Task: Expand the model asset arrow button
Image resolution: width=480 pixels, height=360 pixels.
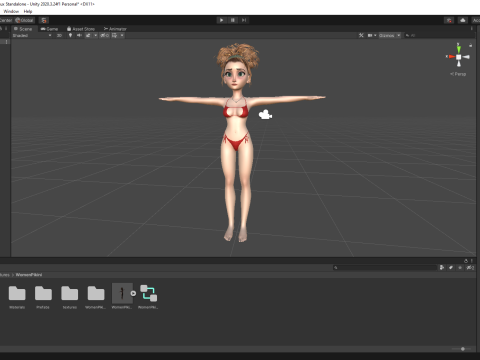Action: [133, 293]
